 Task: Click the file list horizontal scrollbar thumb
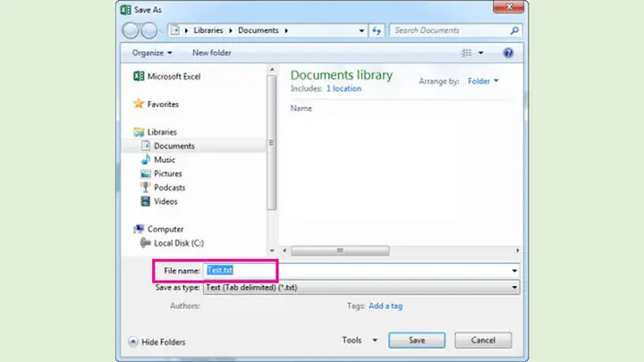pos(340,250)
